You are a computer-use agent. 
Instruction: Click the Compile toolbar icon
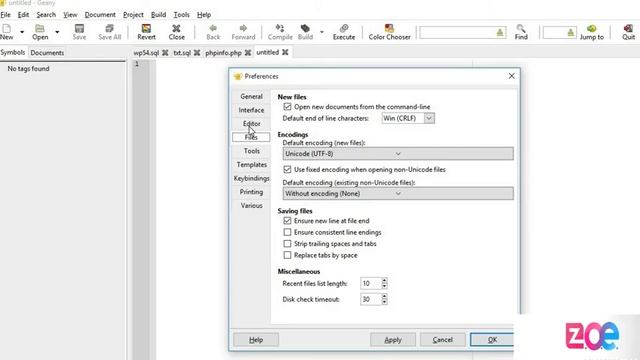[x=280, y=32]
